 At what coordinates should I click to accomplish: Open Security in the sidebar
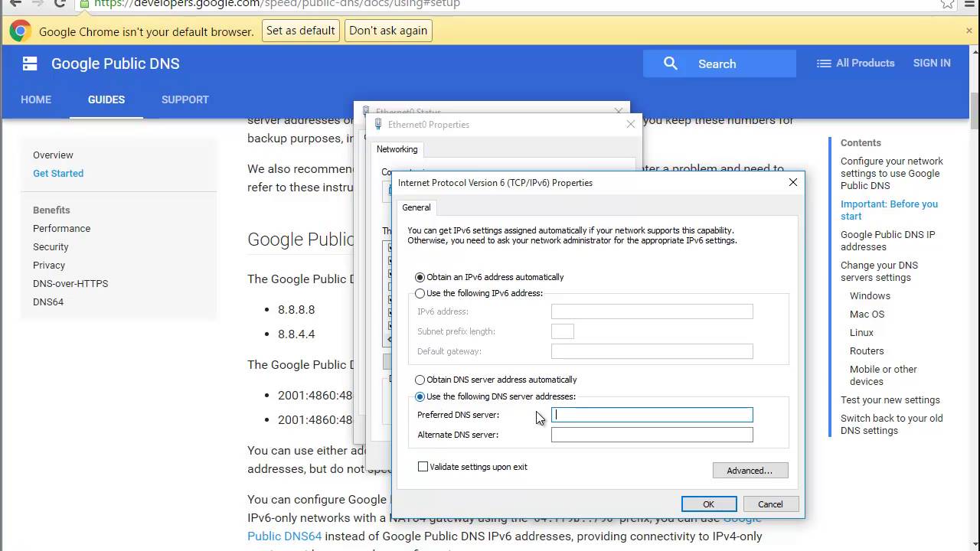click(51, 247)
